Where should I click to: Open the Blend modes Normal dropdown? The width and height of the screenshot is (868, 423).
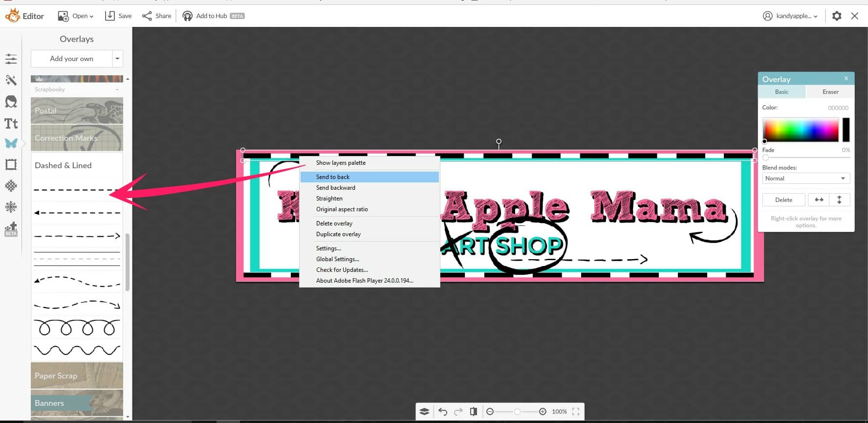click(x=806, y=178)
